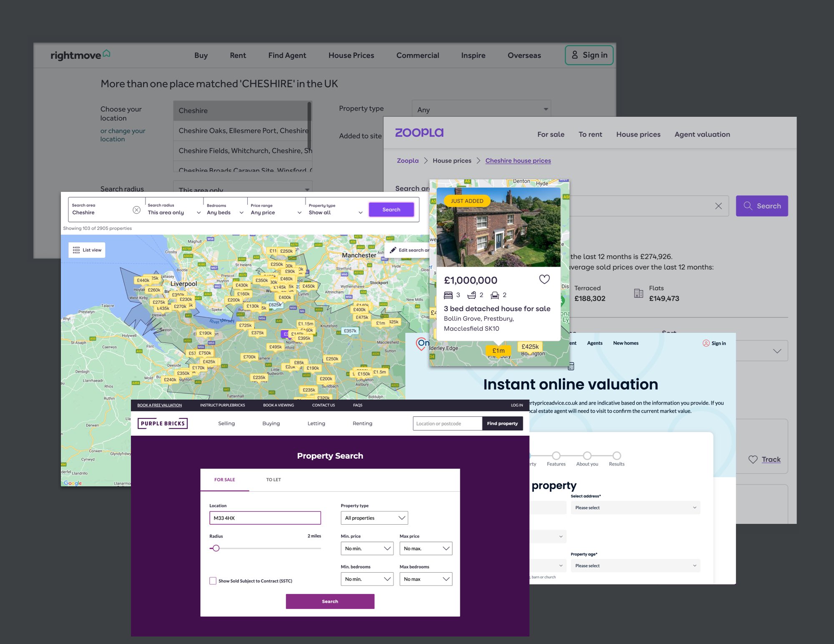Switch map to List view
834x644 pixels.
87,250
